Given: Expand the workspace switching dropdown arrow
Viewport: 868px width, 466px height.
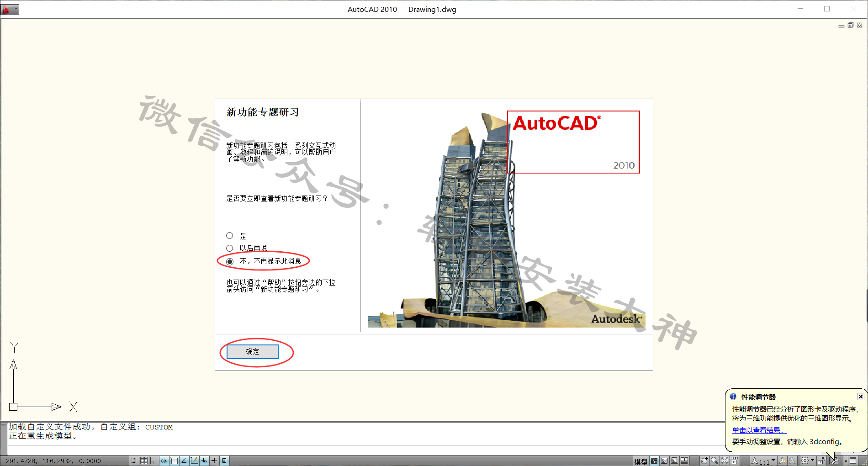Looking at the screenshot, I should [x=812, y=460].
